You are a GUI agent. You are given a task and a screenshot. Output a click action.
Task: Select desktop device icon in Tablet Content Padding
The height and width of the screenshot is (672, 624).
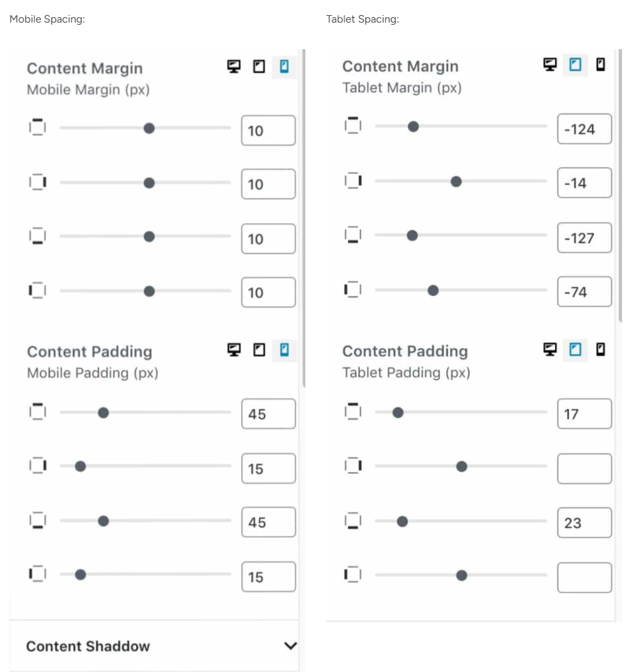(550, 349)
